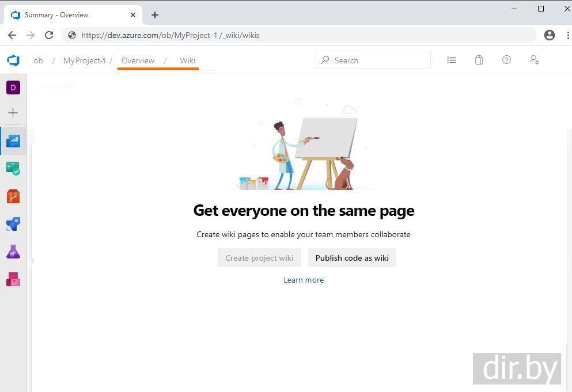Open Marketplace shopping bag icon

tap(479, 60)
